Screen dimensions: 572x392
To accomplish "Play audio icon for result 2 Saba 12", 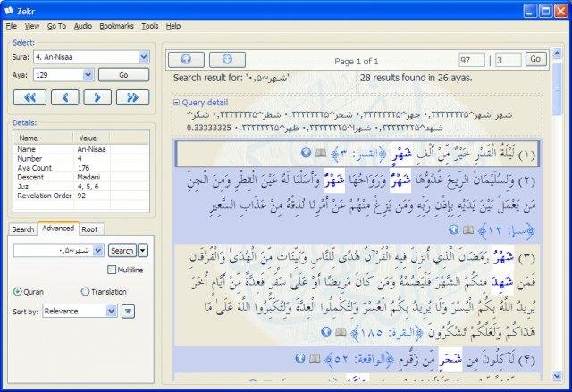I will click(453, 229).
